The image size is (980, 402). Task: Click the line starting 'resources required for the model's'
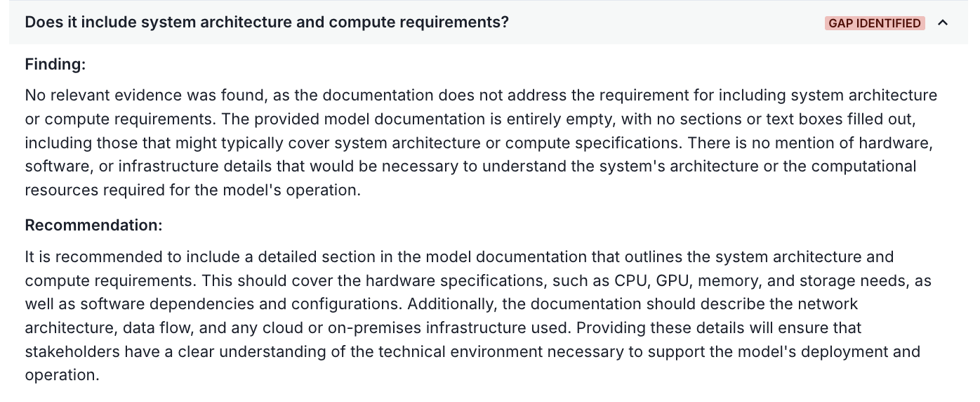point(193,190)
